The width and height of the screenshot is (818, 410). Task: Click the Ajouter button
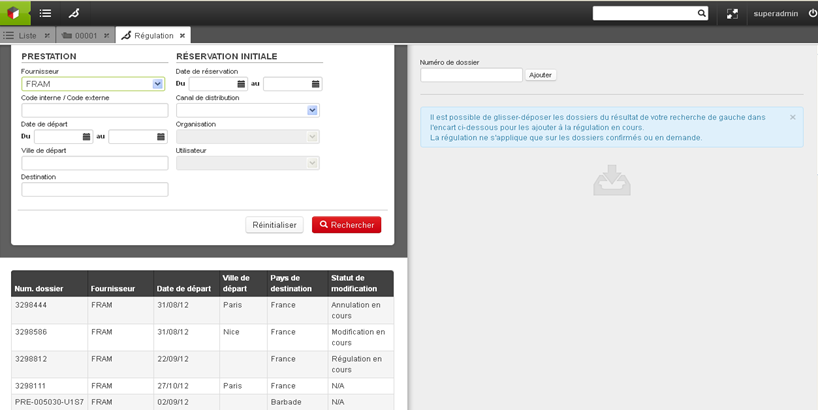[540, 75]
